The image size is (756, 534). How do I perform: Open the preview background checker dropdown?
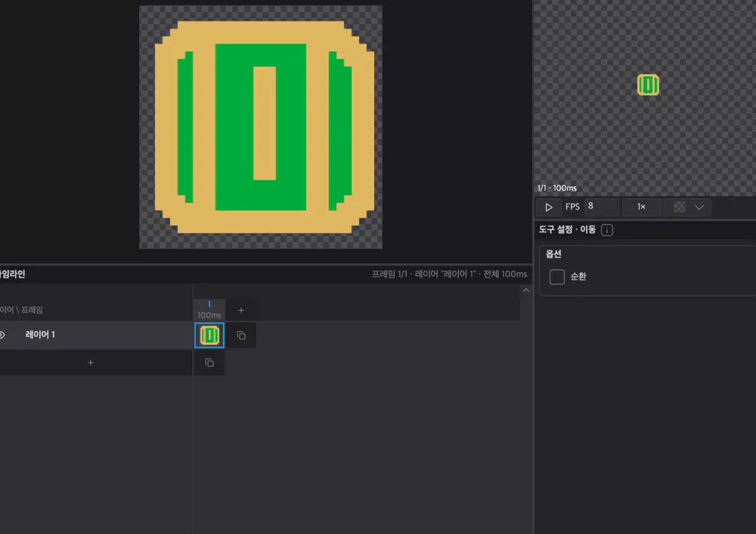(687, 207)
